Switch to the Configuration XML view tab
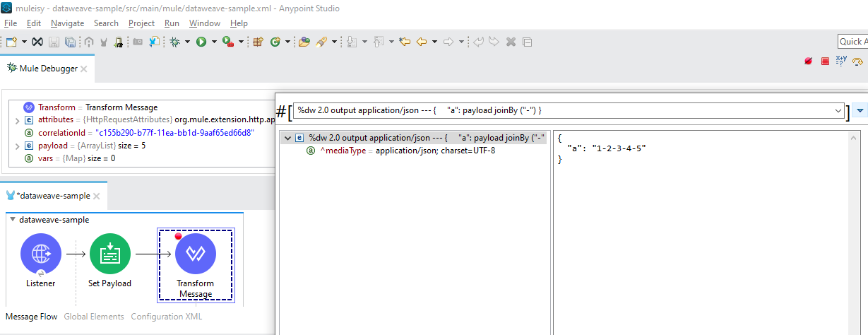This screenshot has height=335, width=868. 167,317
